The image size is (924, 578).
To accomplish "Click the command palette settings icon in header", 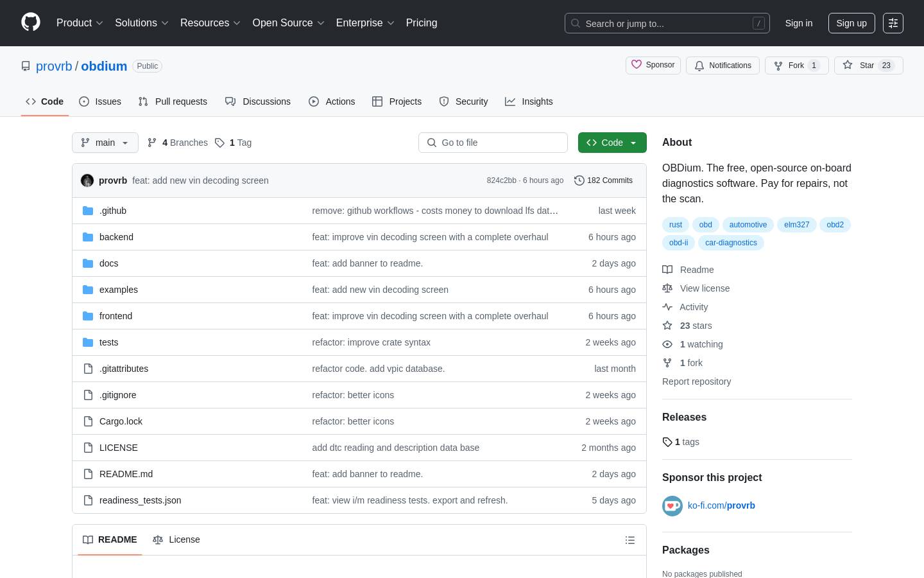I will coord(893,23).
